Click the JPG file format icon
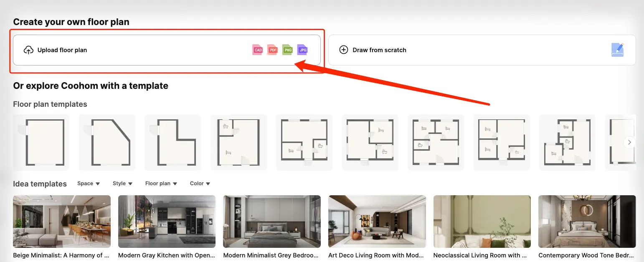644x262 pixels. 302,50
